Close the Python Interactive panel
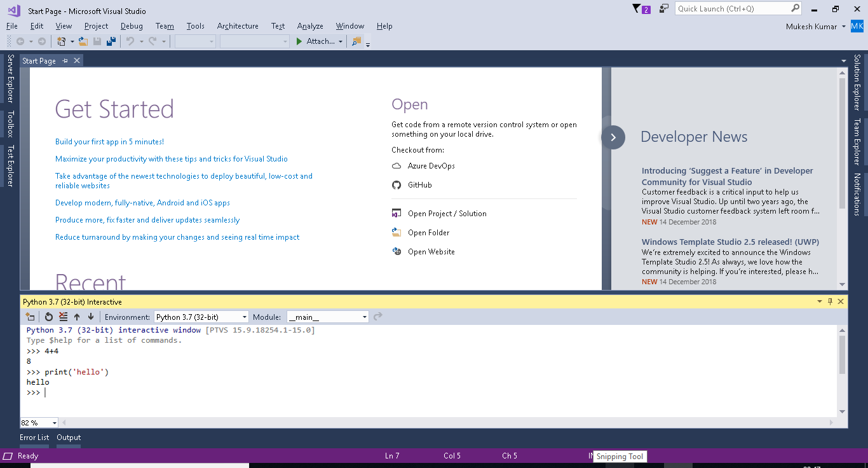Viewport: 868px width, 468px height. [x=841, y=301]
